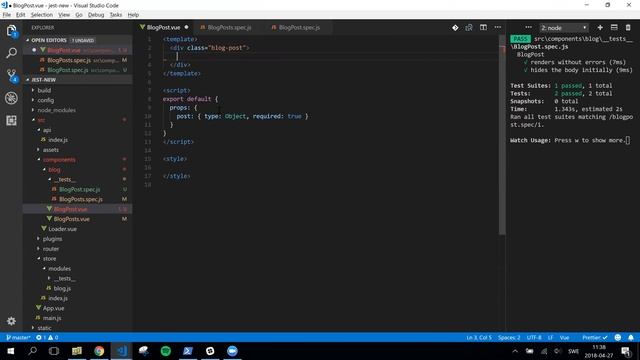This screenshot has width=640, height=360.
Task: Collapse the src folder
Action: coord(41,120)
